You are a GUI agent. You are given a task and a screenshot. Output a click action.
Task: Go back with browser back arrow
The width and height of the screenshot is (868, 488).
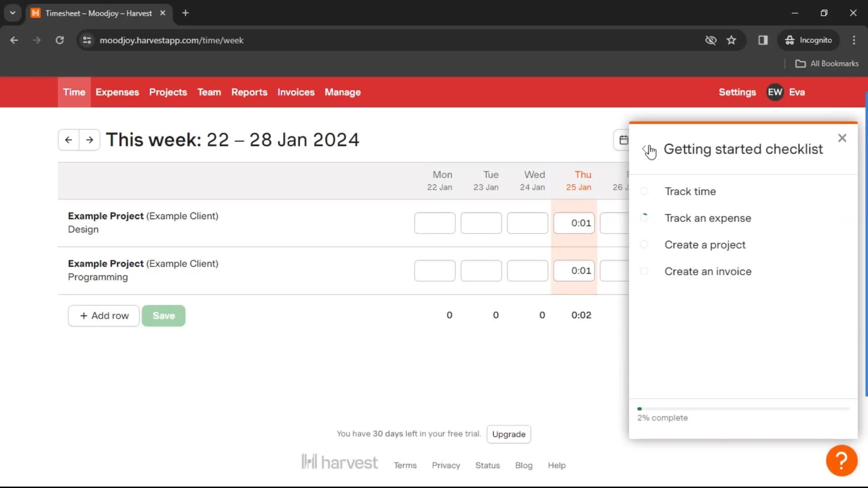click(x=14, y=40)
